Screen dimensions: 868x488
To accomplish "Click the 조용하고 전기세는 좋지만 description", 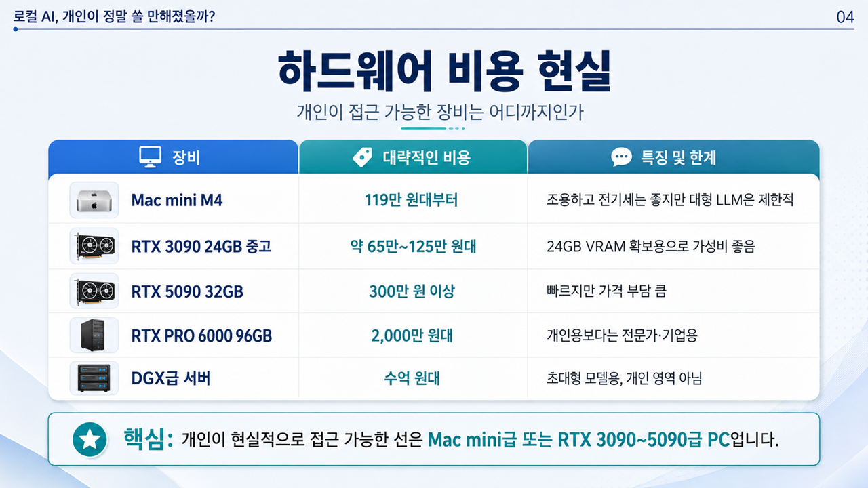I will point(670,200).
